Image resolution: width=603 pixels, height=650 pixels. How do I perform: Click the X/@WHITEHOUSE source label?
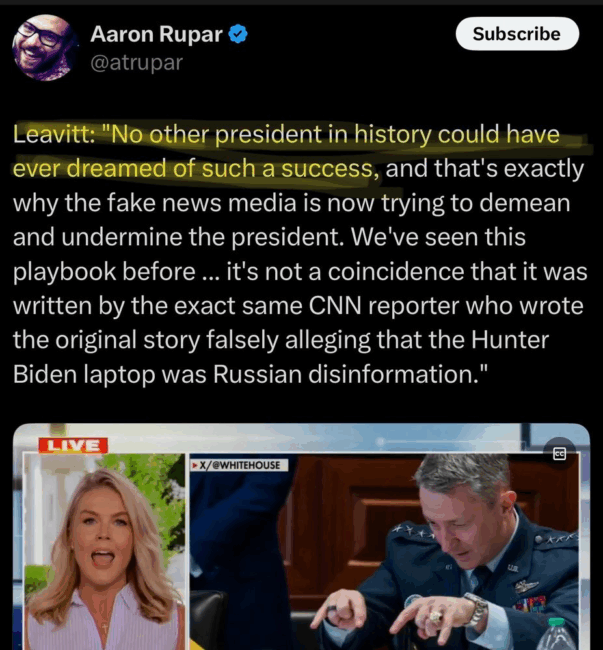239,465
